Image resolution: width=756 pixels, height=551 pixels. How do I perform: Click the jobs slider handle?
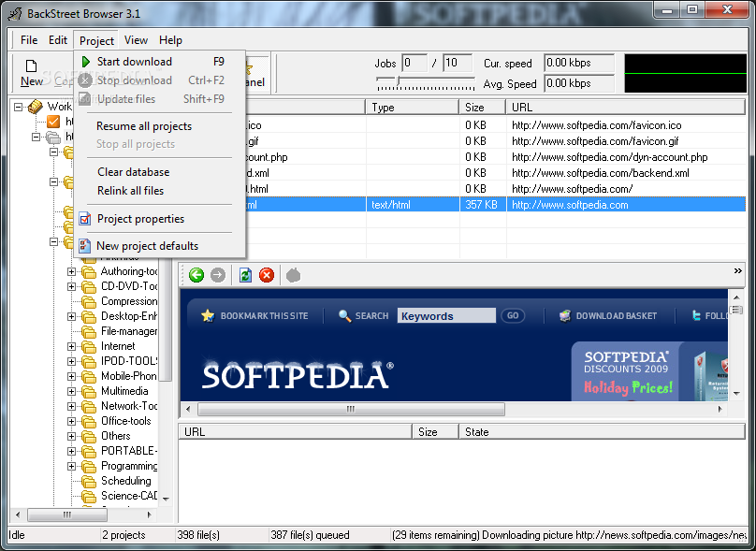click(x=399, y=80)
